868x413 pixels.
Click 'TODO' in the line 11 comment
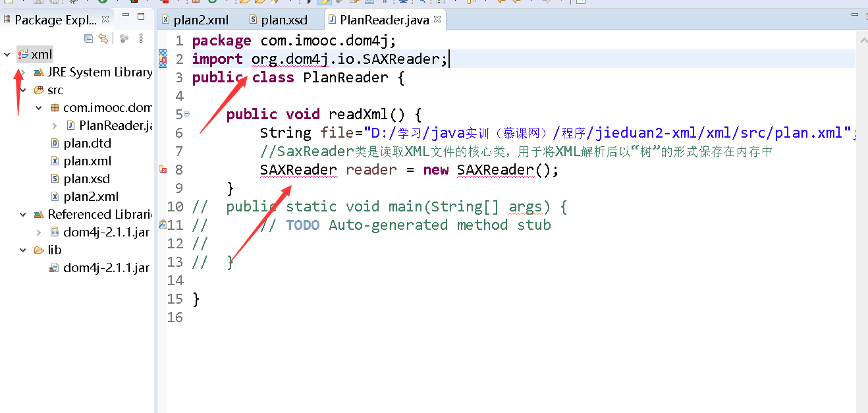pyautogui.click(x=303, y=225)
